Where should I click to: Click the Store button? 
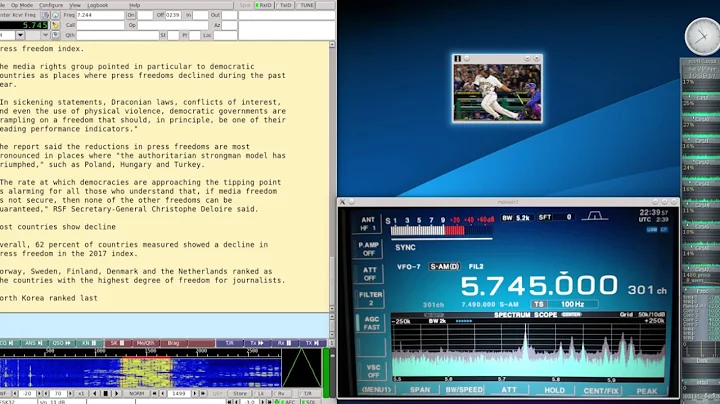tap(240, 393)
